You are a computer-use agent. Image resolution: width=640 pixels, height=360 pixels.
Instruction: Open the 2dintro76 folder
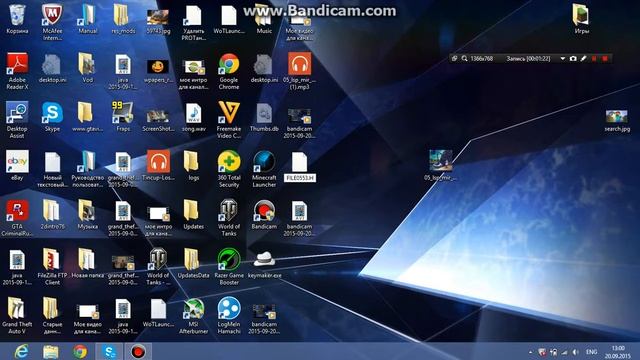pyautogui.click(x=52, y=215)
